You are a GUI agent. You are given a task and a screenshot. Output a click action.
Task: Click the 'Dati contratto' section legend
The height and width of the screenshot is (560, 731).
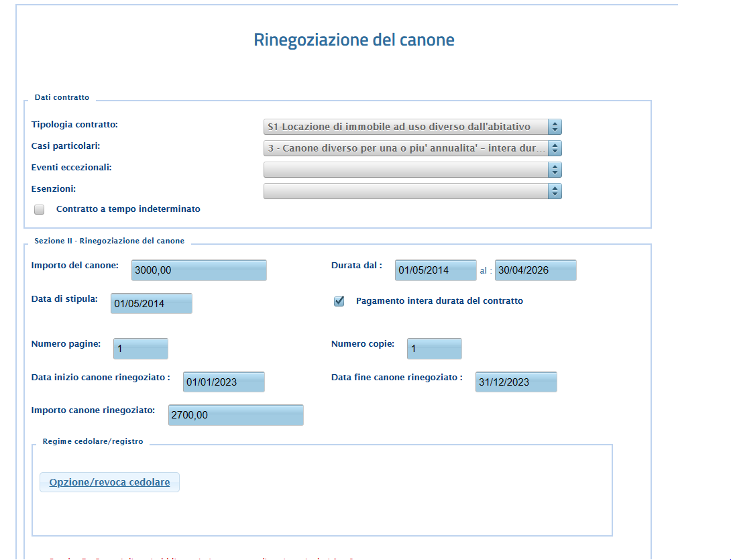(62, 97)
